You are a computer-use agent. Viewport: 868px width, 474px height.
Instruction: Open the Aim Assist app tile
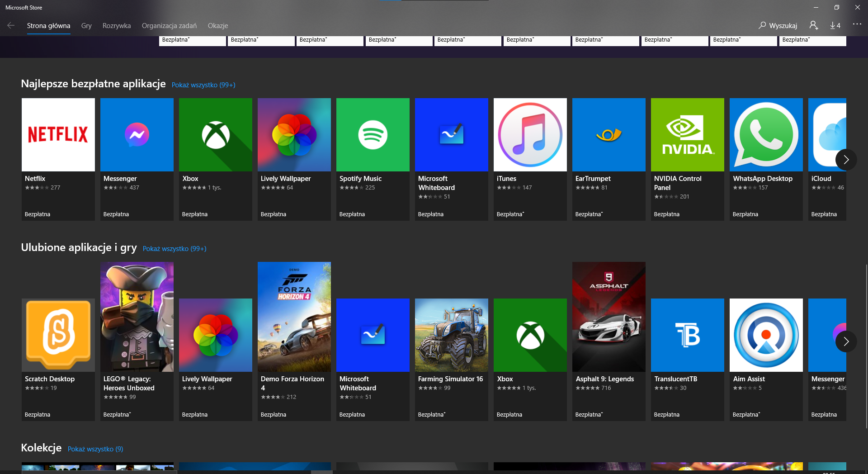click(x=766, y=360)
